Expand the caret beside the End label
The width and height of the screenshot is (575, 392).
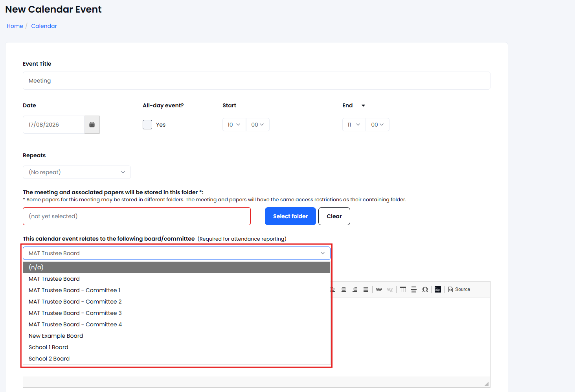363,105
